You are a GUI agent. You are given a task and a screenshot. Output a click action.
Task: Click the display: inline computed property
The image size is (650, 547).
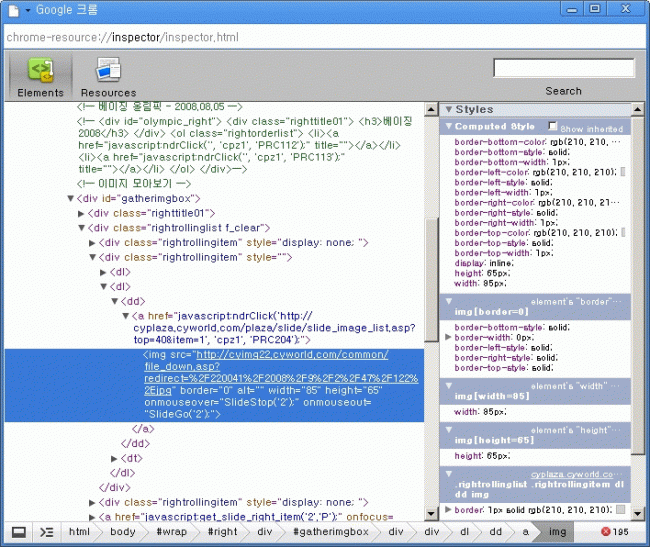coord(484,263)
